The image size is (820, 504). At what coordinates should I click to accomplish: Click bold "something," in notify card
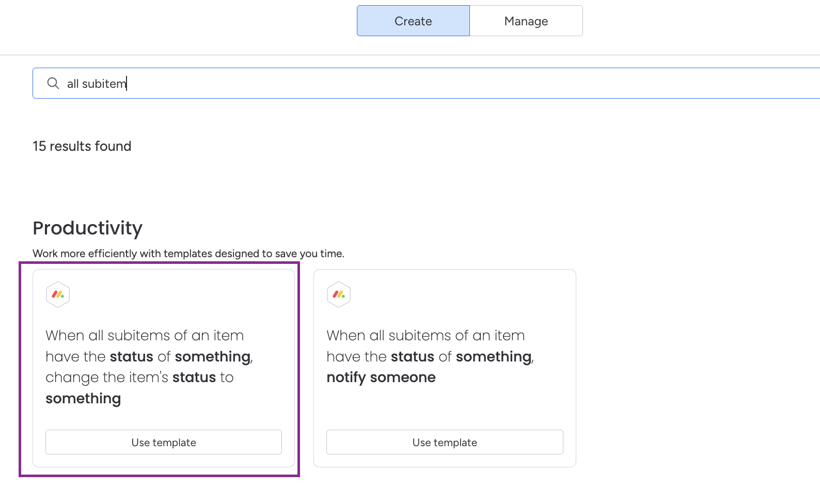[494, 357]
